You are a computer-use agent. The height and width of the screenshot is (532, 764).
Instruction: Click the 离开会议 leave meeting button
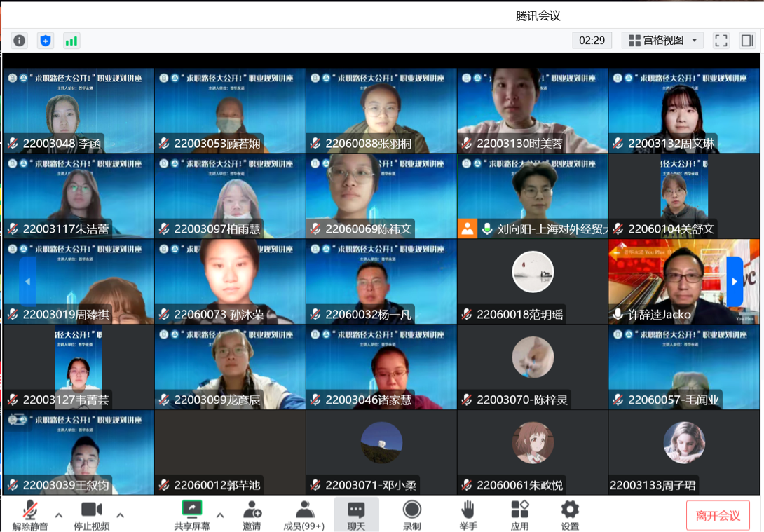(x=718, y=516)
